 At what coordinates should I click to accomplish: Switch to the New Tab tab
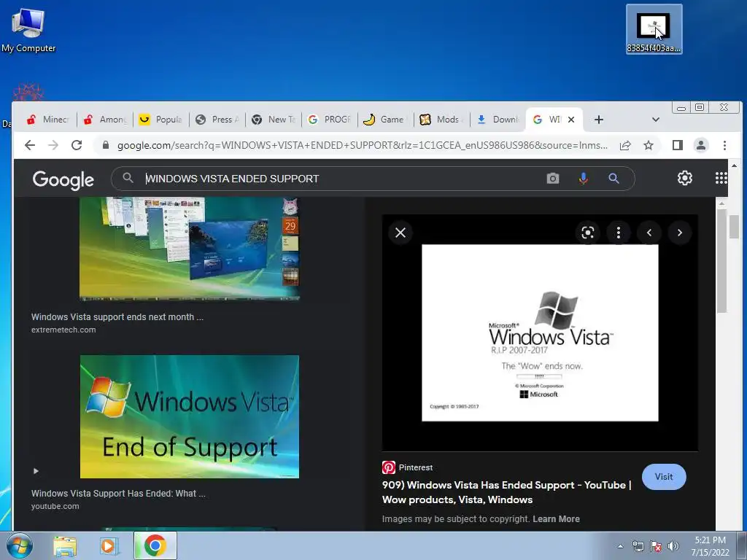pos(274,120)
